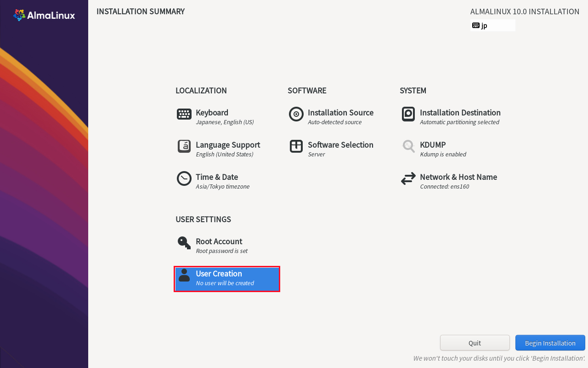Click the User Creation person icon
588x368 pixels.
[184, 275]
